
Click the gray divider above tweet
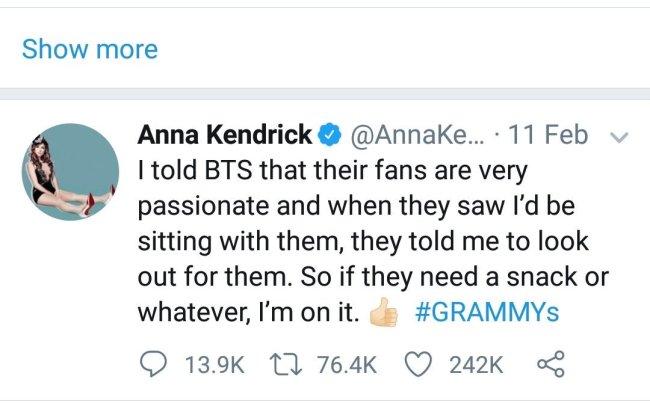click(325, 94)
